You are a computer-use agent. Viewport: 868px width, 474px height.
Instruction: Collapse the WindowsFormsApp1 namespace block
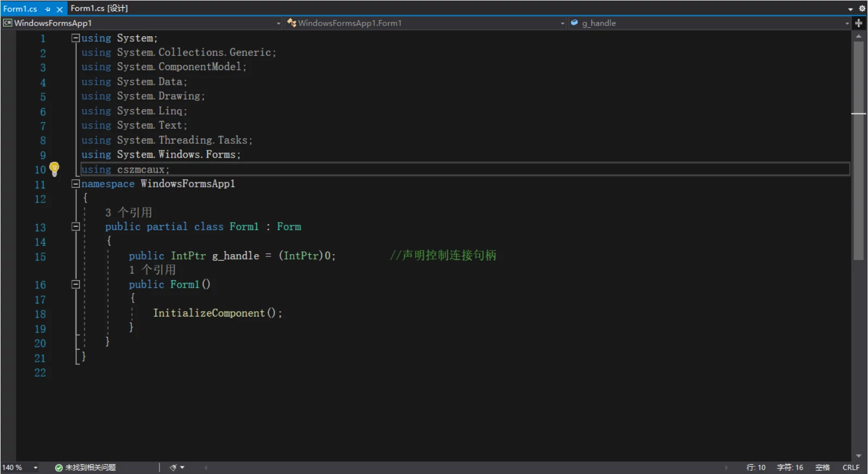(76, 184)
